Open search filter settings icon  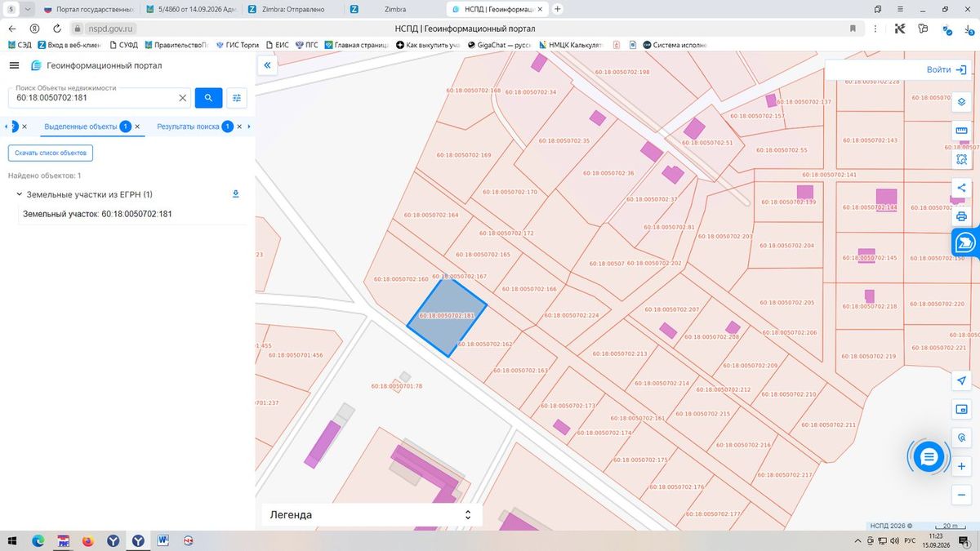237,98
